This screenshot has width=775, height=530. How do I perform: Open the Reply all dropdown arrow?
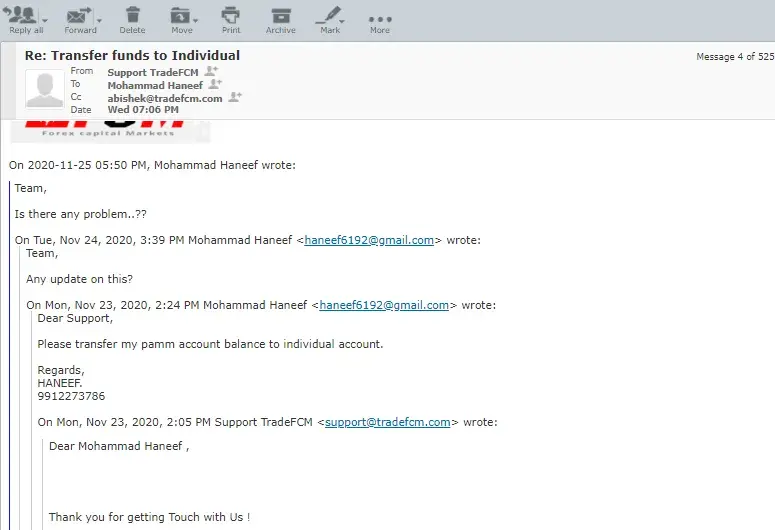45,20
